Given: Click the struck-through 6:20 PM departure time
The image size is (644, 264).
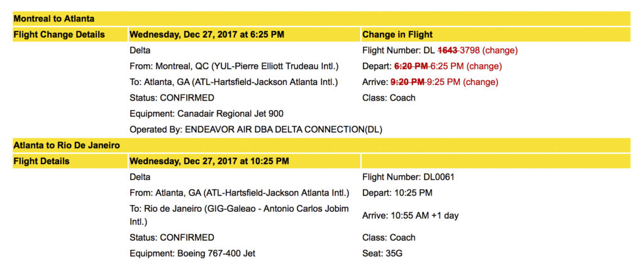Looking at the screenshot, I should (x=411, y=66).
